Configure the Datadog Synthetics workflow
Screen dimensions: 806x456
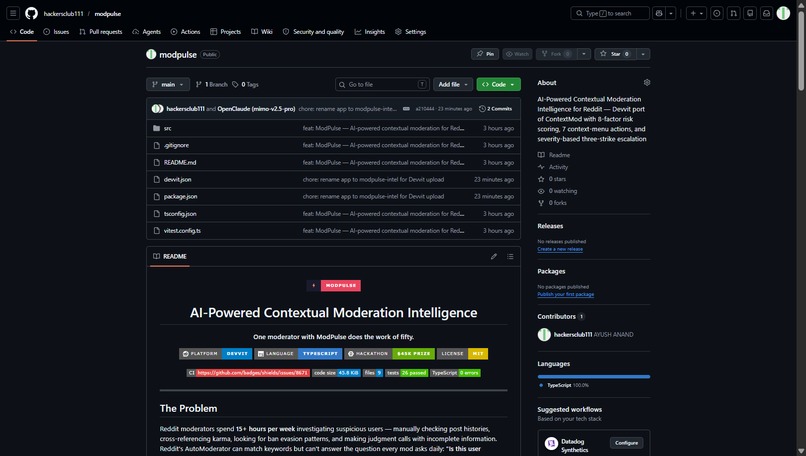coord(626,443)
